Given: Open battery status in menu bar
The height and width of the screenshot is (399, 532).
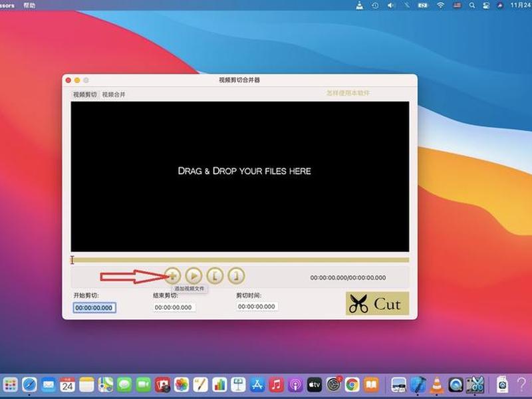Looking at the screenshot, I should pos(423,5).
